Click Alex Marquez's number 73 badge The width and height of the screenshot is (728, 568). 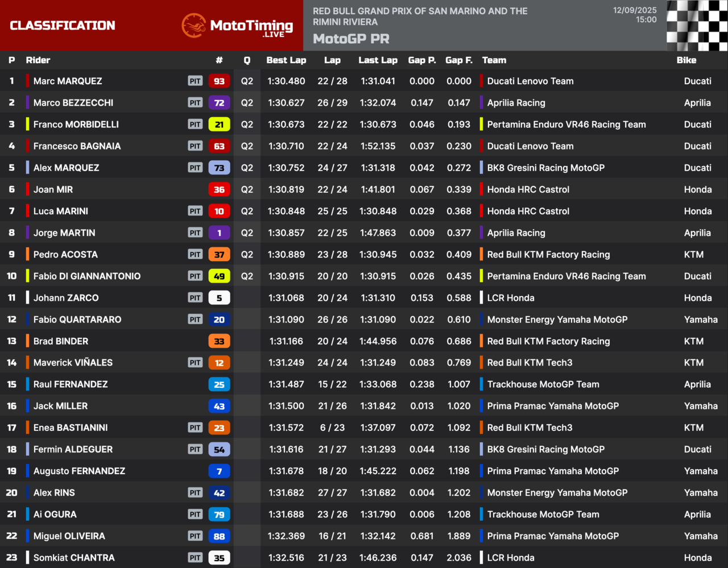[219, 168]
